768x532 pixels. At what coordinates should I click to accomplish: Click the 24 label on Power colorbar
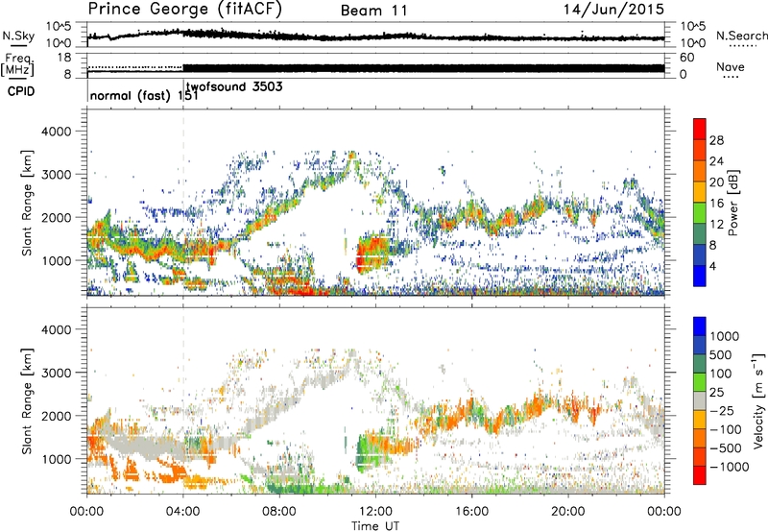(x=716, y=161)
